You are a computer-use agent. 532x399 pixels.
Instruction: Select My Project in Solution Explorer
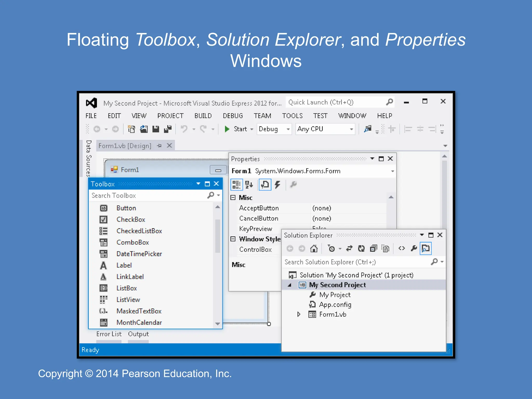(x=335, y=295)
